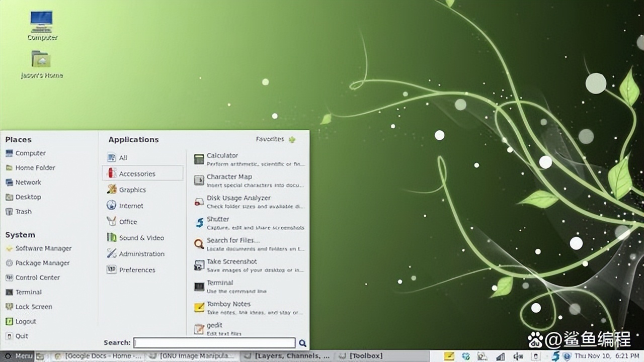Show all applications with the All category
This screenshot has width=644, height=362.
[x=122, y=157]
